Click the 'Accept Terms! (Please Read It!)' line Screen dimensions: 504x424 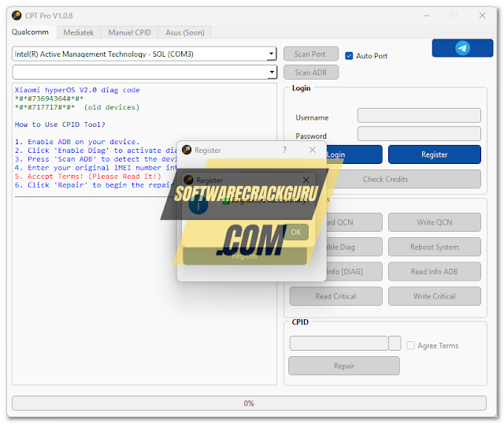tap(87, 177)
